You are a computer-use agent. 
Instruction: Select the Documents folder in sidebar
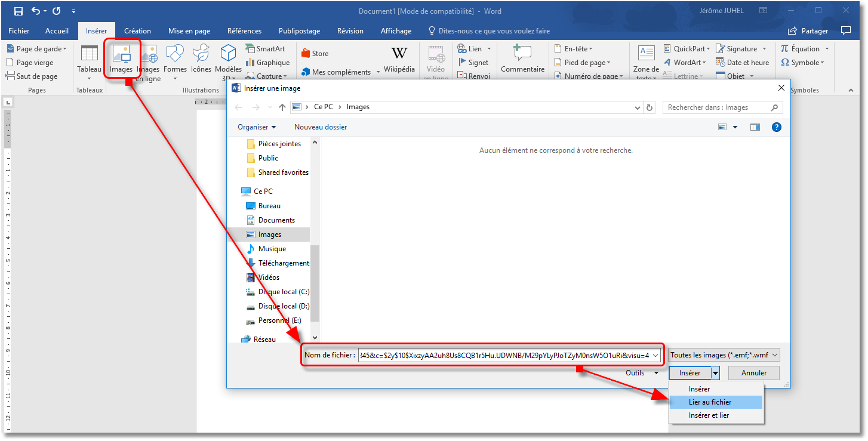(x=276, y=220)
